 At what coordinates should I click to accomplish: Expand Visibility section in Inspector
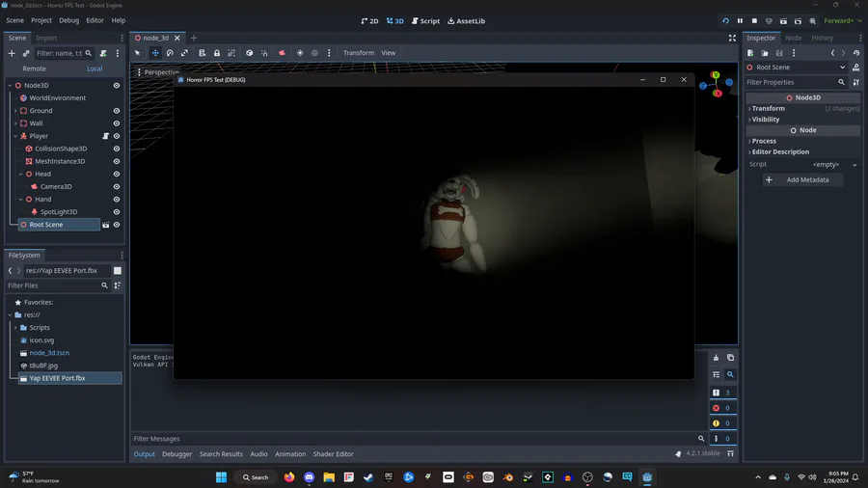click(765, 120)
